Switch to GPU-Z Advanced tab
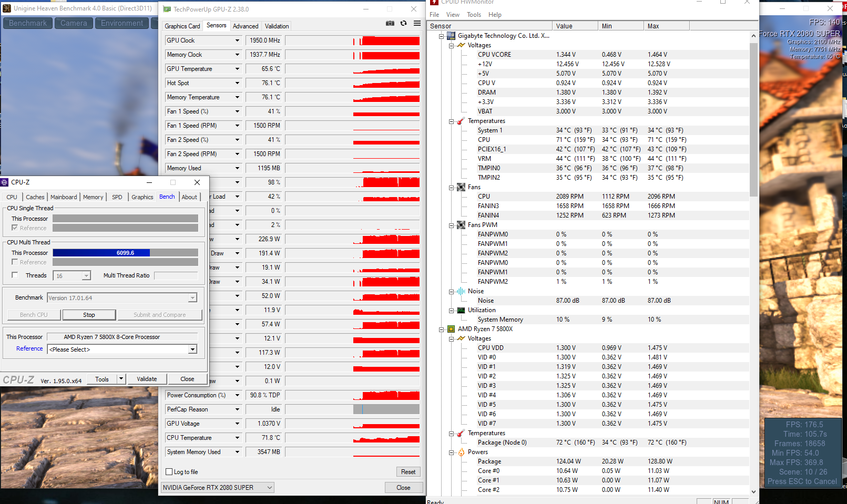Screen dimensions: 847x504 point(246,26)
